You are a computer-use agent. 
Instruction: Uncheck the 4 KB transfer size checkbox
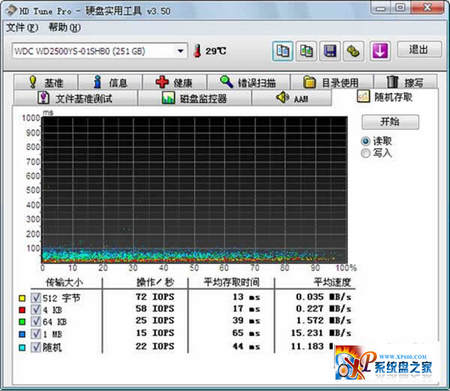pyautogui.click(x=36, y=310)
